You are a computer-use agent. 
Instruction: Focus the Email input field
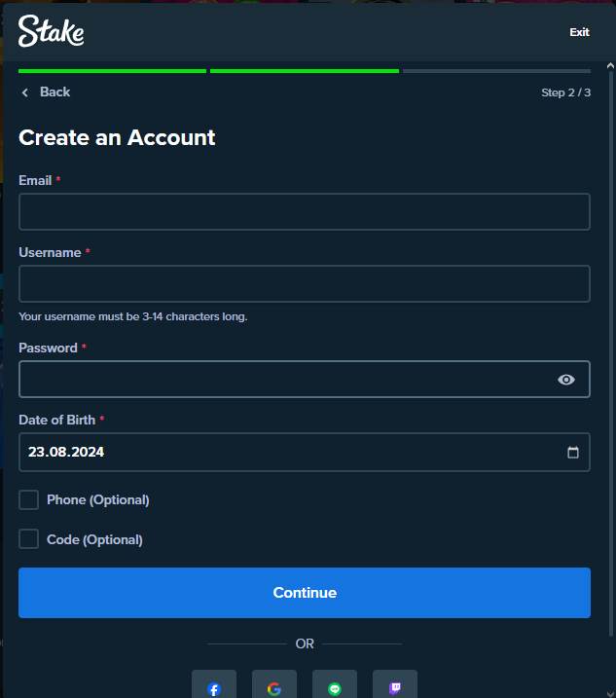tap(305, 211)
